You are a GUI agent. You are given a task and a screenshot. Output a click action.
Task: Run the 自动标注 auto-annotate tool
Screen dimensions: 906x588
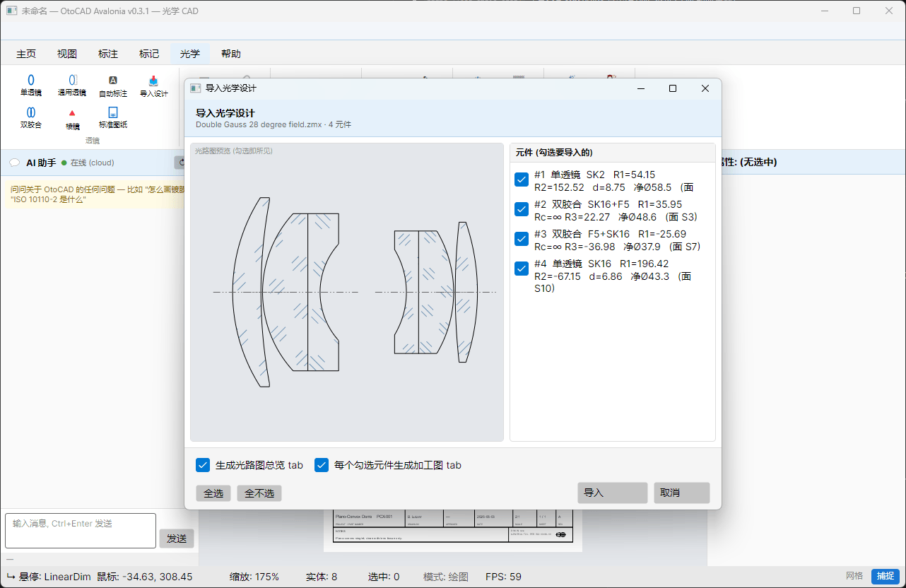(x=113, y=86)
